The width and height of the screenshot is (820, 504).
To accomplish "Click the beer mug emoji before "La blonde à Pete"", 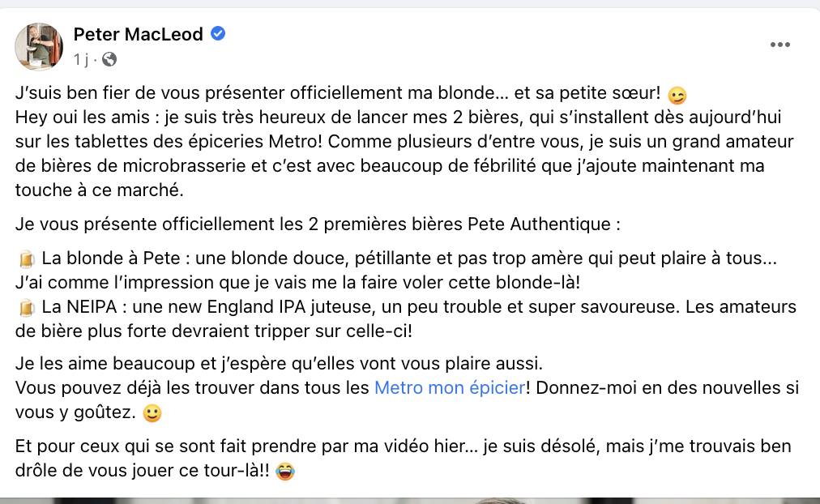I will (x=27, y=260).
